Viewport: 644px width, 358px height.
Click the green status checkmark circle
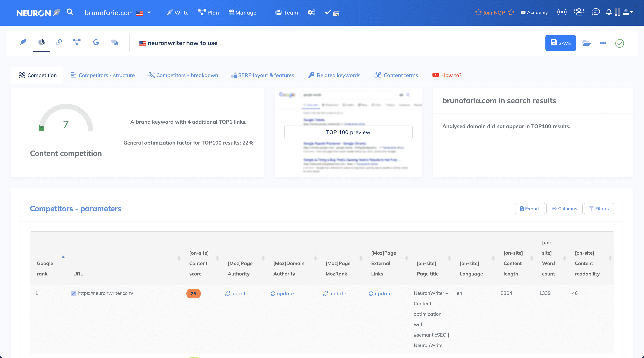(x=620, y=43)
